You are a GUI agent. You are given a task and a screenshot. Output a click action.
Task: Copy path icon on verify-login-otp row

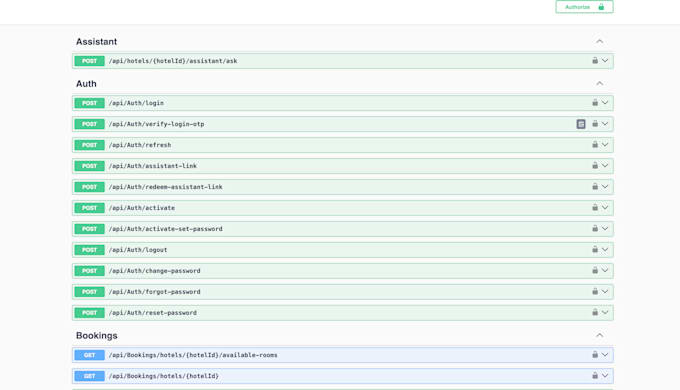(x=581, y=124)
